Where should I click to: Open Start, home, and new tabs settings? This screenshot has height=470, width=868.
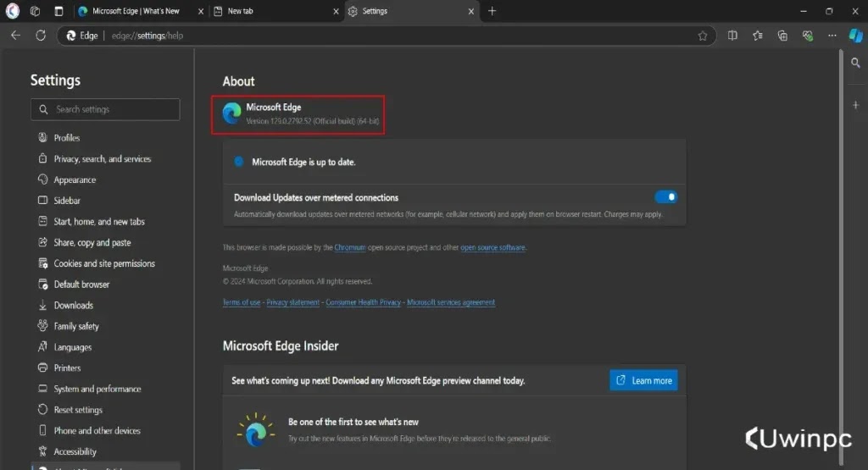pos(98,222)
